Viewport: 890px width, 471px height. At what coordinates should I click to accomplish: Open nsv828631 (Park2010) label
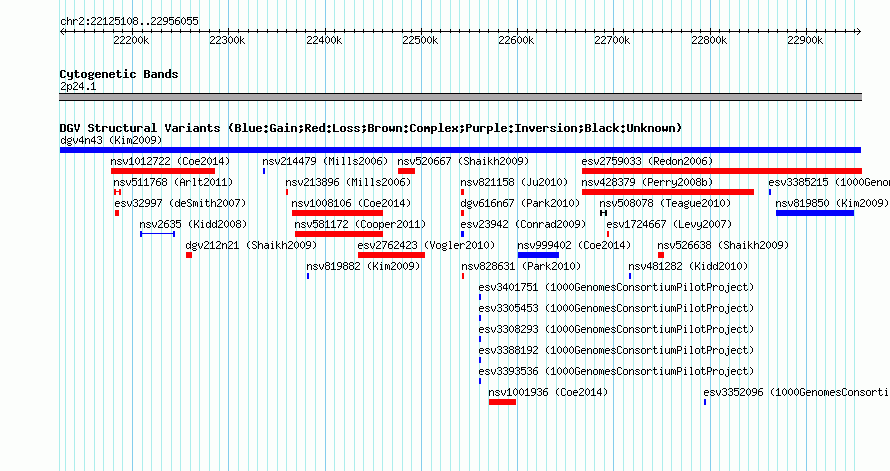pyautogui.click(x=521, y=266)
